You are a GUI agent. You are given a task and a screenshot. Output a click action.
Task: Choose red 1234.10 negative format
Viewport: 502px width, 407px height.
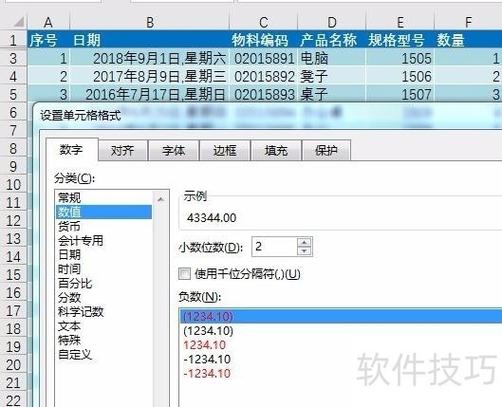341,345
